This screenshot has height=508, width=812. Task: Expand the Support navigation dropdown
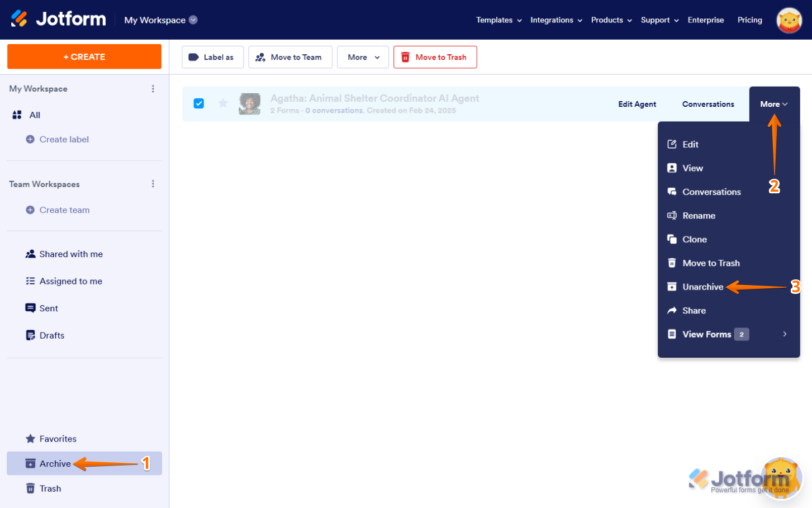[660, 20]
